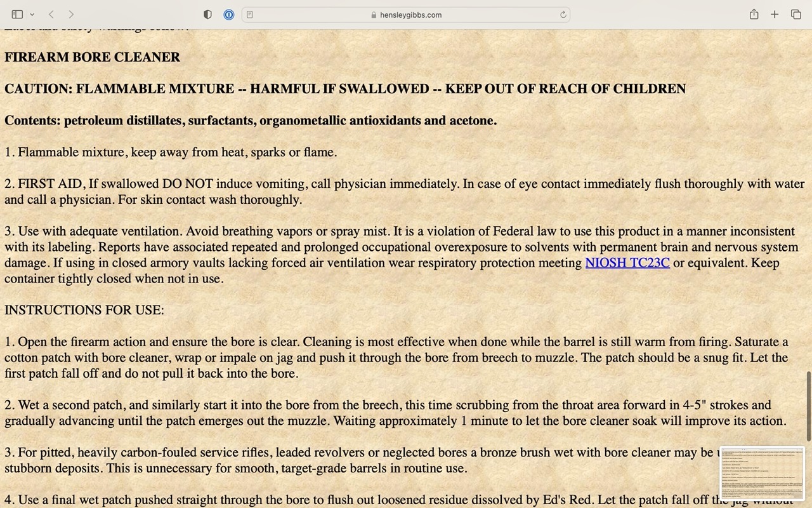Open the screenshot preview thumbnail
812x508 pixels.
763,473
